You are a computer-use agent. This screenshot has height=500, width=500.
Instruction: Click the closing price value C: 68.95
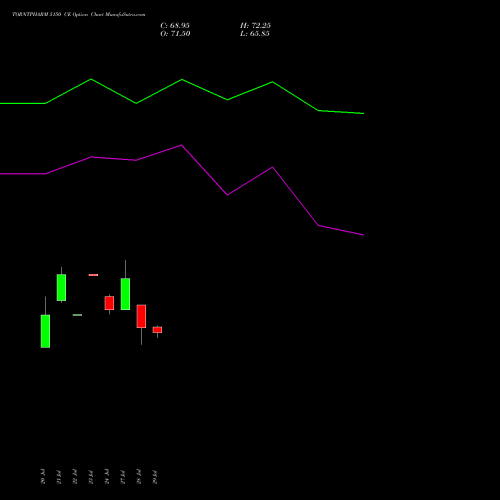point(175,26)
